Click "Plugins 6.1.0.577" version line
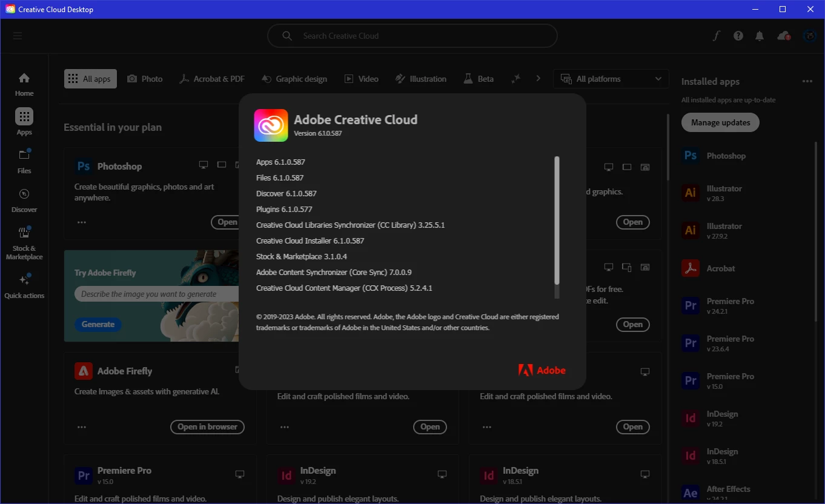Image resolution: width=825 pixels, height=504 pixels. pyautogui.click(x=284, y=210)
